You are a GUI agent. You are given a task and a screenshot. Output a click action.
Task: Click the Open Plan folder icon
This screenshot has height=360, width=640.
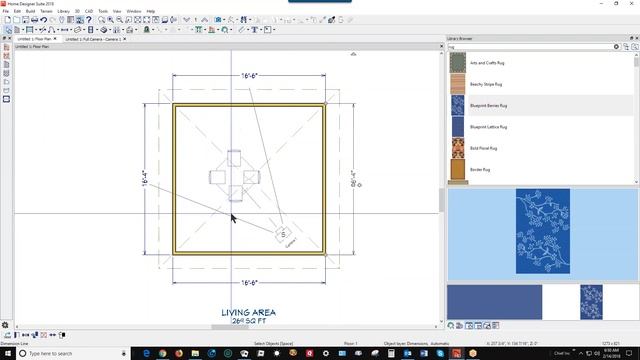pyautogui.click(x=16, y=20)
